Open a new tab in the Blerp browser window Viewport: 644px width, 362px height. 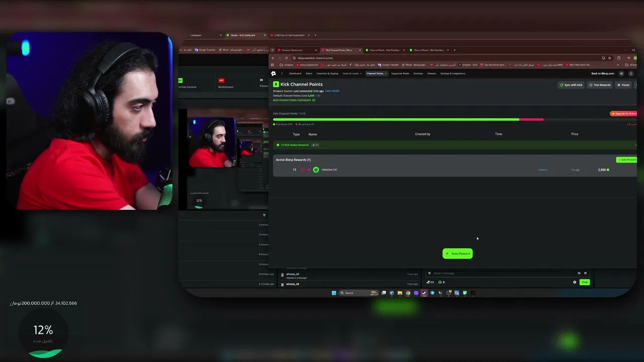(x=454, y=50)
